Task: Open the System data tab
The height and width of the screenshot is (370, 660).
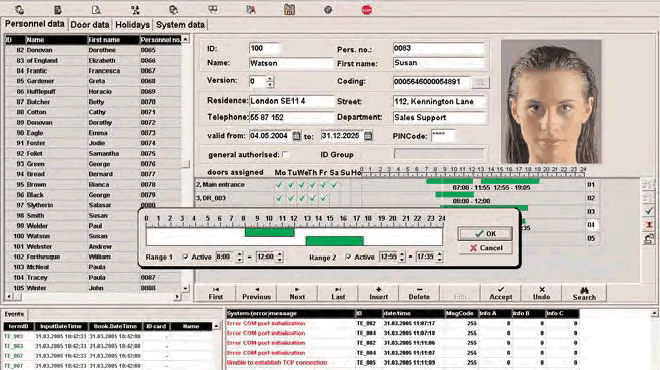Action: [x=180, y=25]
